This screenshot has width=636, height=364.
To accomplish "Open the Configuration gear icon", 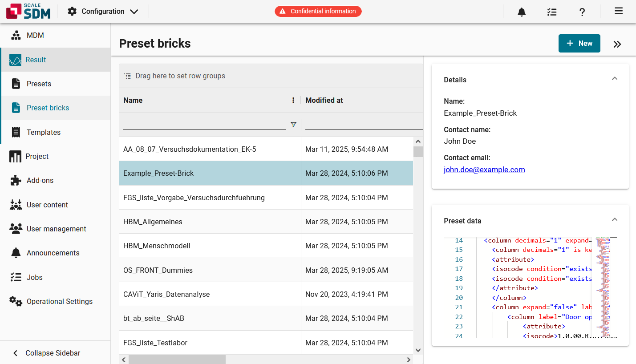I will click(72, 11).
